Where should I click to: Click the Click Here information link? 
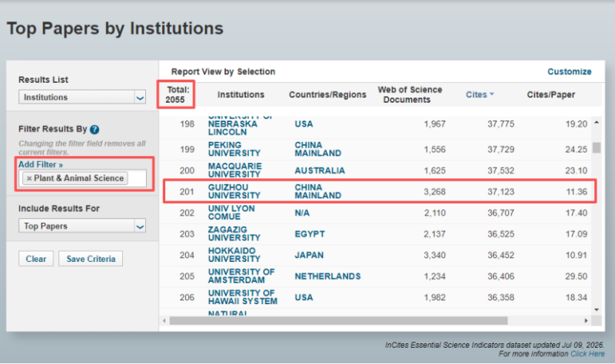(x=587, y=354)
